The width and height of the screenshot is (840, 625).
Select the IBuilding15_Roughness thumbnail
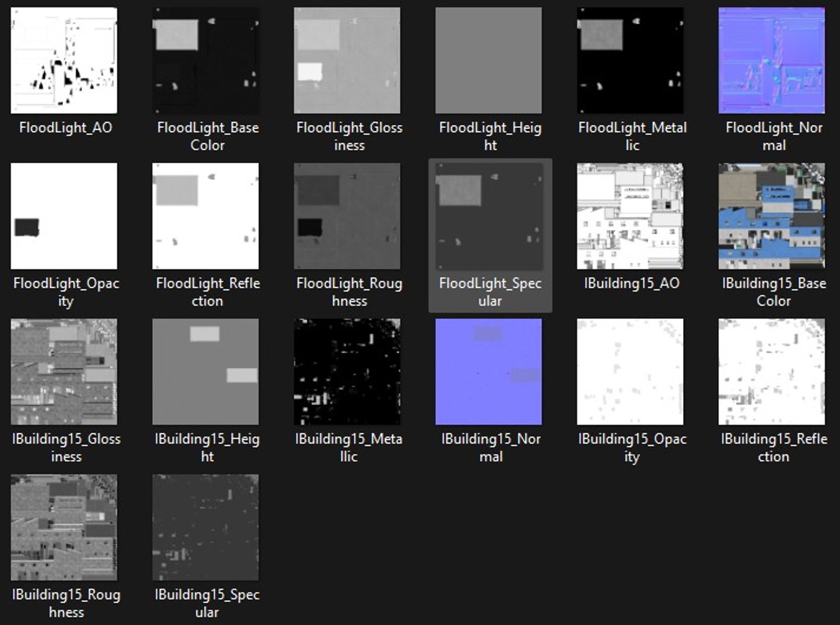coord(64,527)
